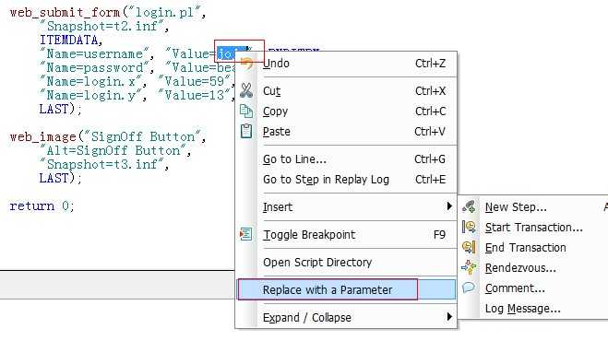
Task: Click the return 0; code line
Action: (x=42, y=206)
